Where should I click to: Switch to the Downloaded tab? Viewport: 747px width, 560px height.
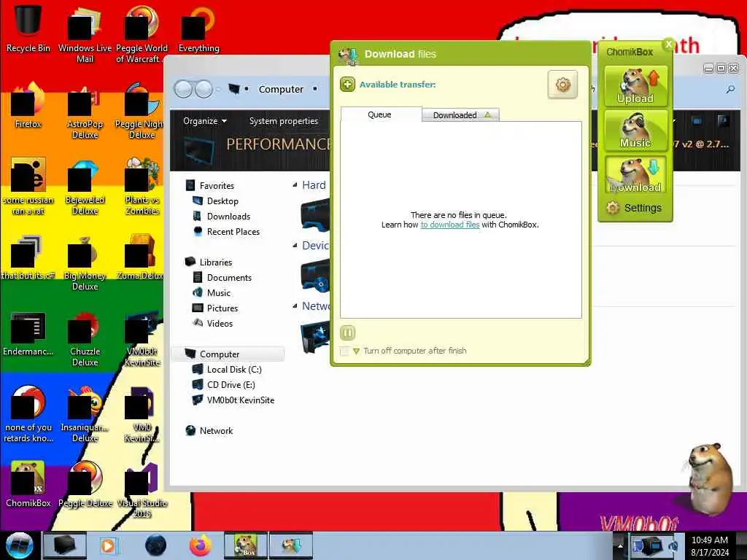(x=461, y=114)
